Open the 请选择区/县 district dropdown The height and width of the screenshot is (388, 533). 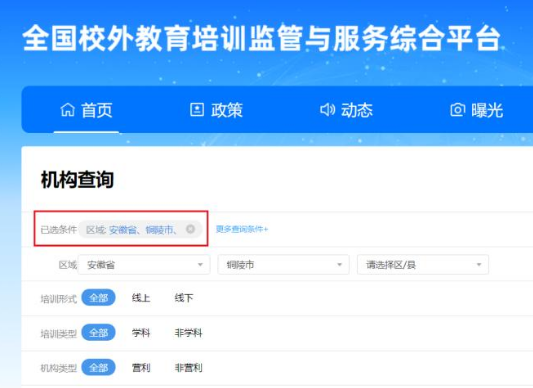click(x=423, y=265)
